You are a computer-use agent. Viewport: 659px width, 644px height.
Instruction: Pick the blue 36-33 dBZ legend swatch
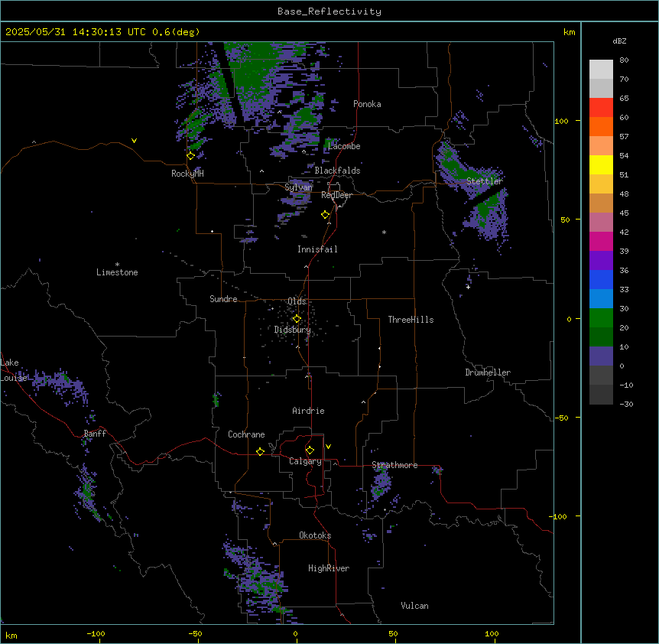pos(601,279)
